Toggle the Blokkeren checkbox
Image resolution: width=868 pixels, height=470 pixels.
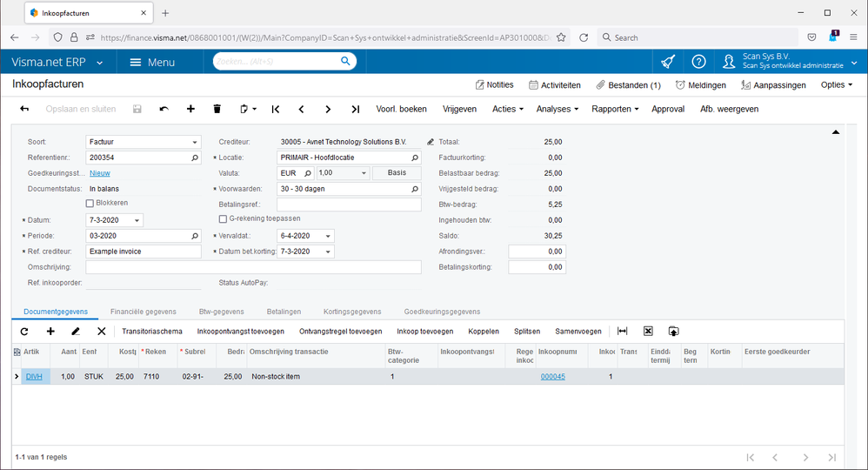click(90, 204)
